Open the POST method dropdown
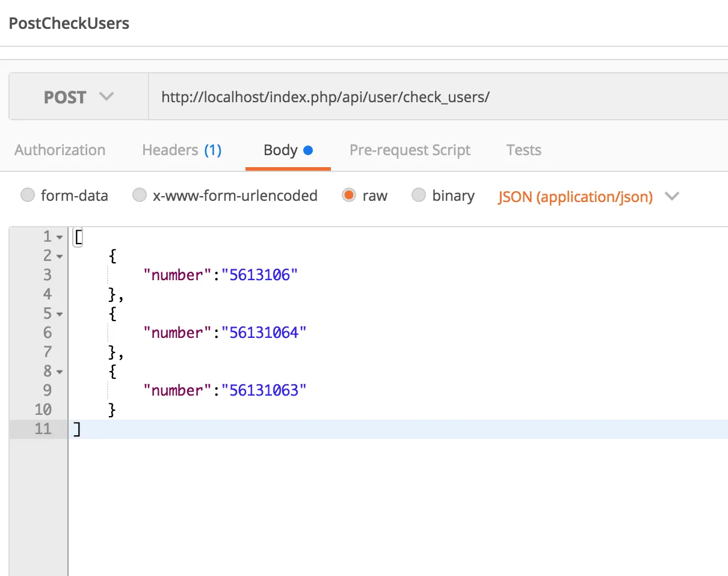 click(x=78, y=97)
